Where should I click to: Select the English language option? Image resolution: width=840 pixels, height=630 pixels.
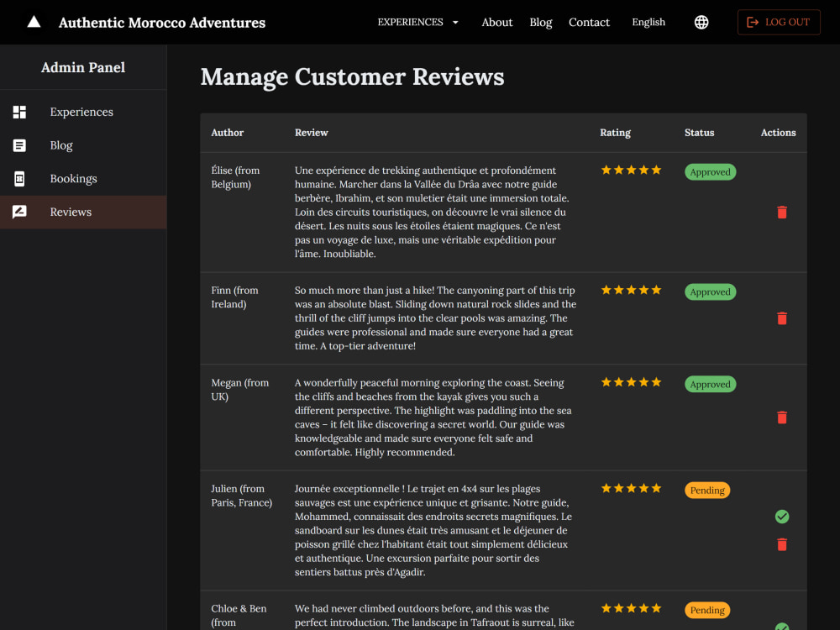(x=648, y=22)
